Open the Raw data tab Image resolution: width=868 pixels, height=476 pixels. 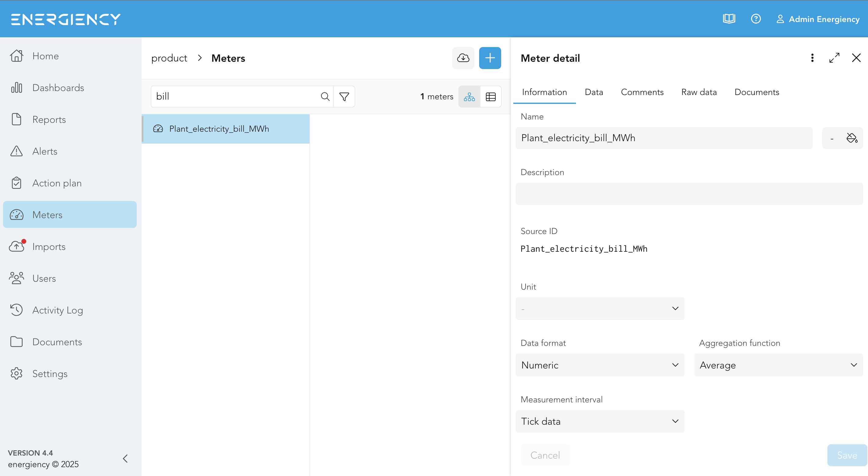699,92
